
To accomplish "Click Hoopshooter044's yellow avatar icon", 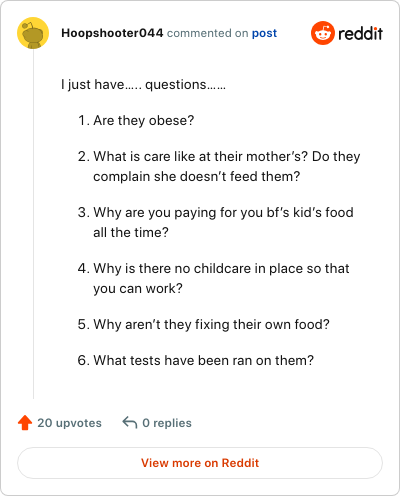I will tap(33, 33).
